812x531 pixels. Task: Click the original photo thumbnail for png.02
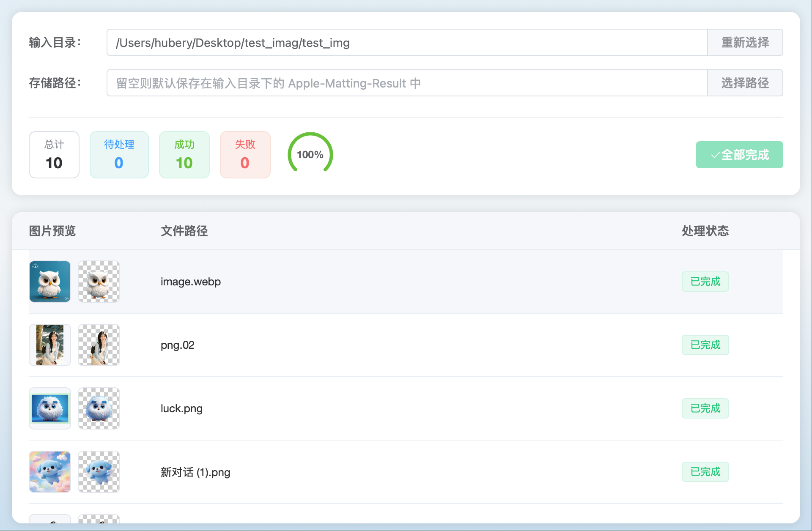pos(50,345)
